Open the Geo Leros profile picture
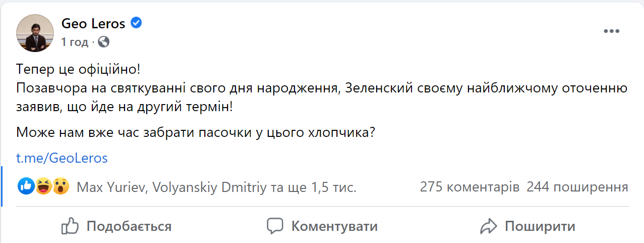This screenshot has height=243, width=644. 35,32
